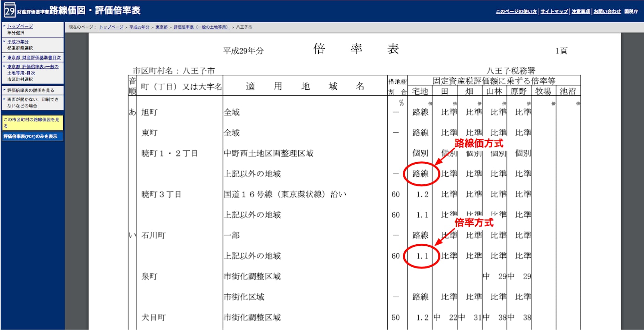
Task: Open the サイトマップ link
Action: [554, 12]
